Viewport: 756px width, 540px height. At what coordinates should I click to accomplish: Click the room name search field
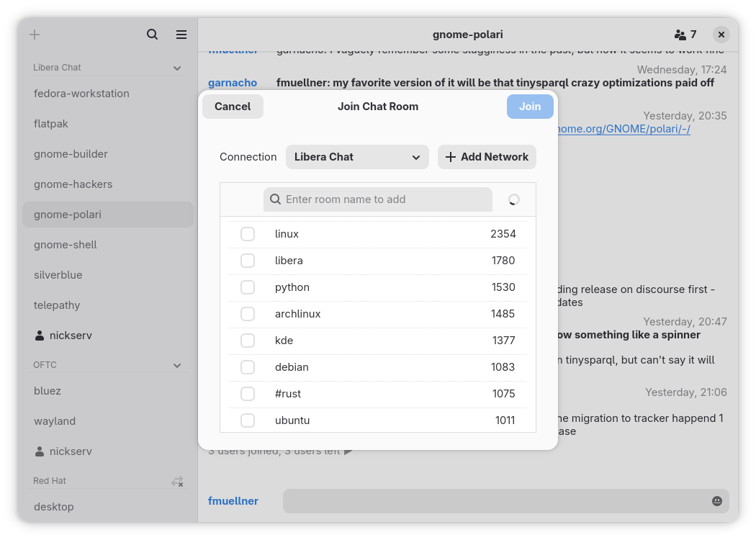385,199
